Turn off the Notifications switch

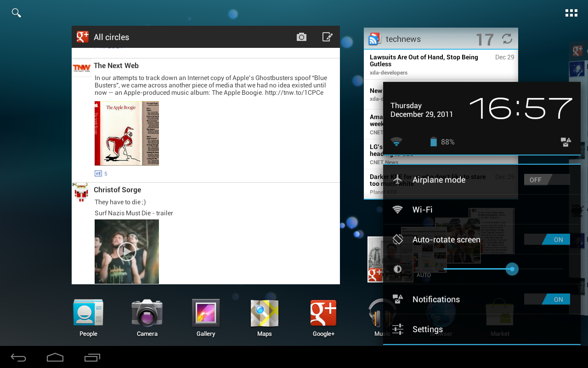[547, 299]
